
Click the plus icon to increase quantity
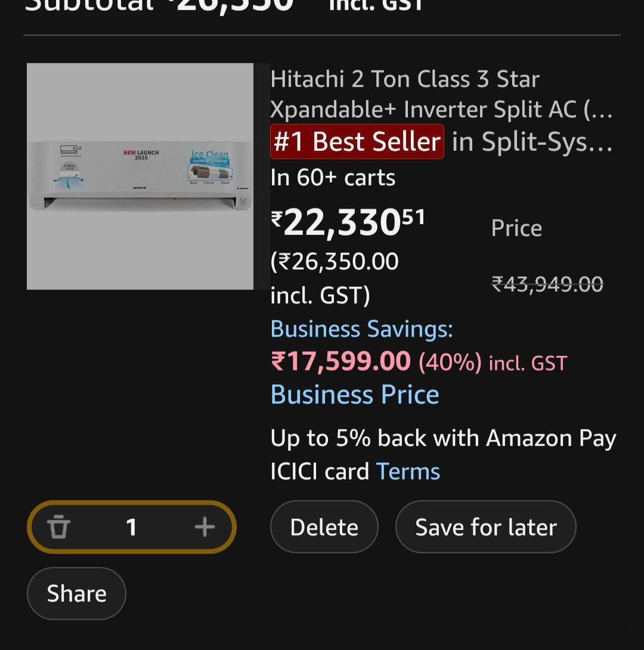point(205,527)
